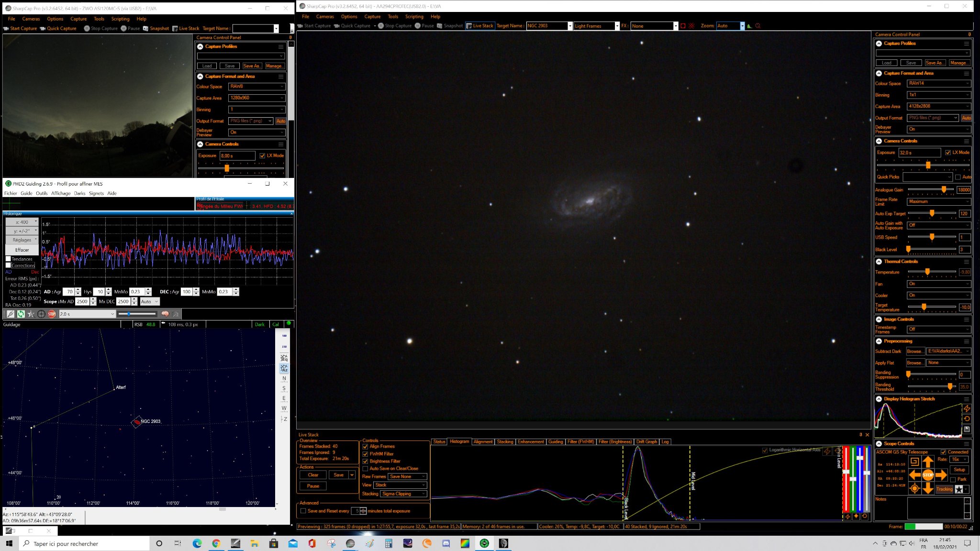Open the Scripting menu in AA294 window

[x=414, y=16]
